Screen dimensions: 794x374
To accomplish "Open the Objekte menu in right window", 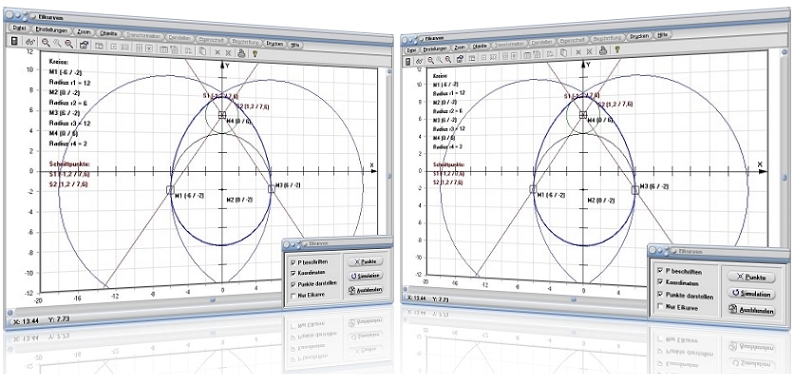I will (x=480, y=46).
